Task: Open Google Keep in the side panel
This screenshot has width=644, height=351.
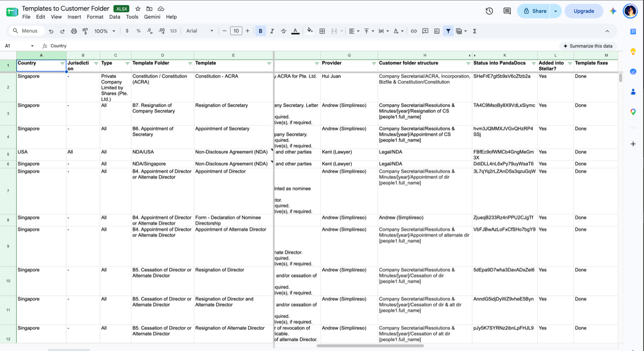Action: [x=633, y=51]
